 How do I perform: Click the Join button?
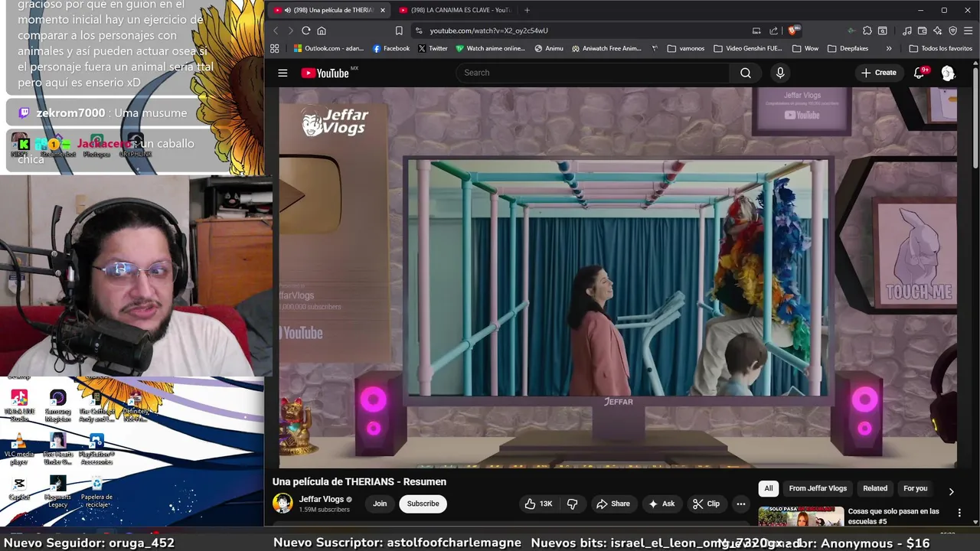(x=380, y=504)
